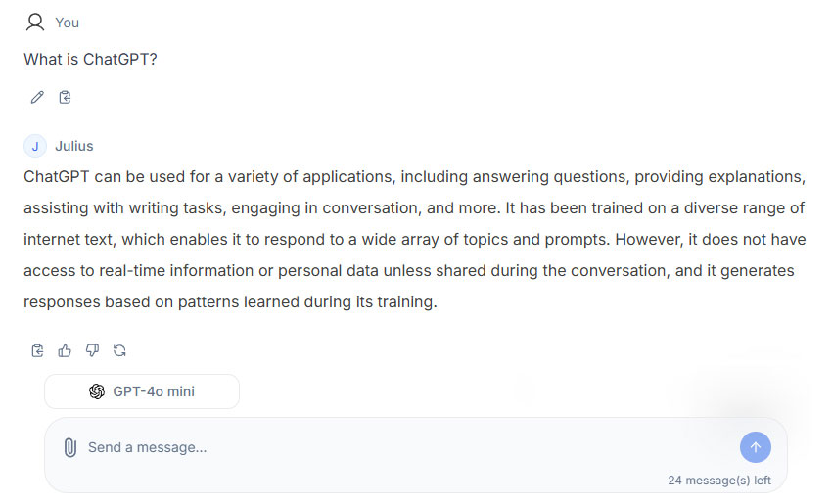Toggle thumbs up on Julius's response

point(65,350)
